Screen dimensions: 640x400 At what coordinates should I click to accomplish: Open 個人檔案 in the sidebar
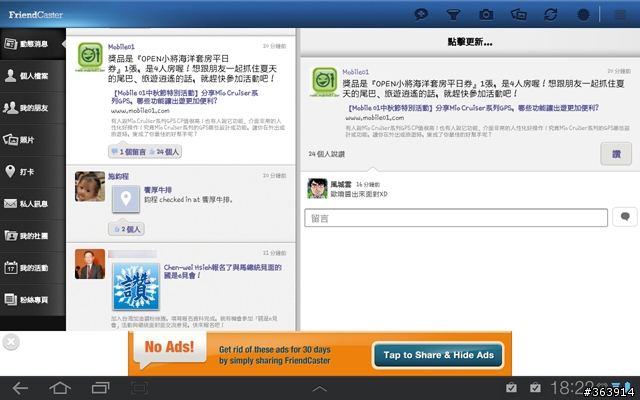tap(33, 76)
